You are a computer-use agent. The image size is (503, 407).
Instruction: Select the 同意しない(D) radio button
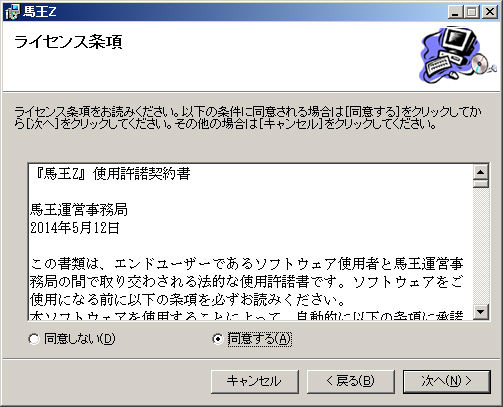click(x=34, y=339)
